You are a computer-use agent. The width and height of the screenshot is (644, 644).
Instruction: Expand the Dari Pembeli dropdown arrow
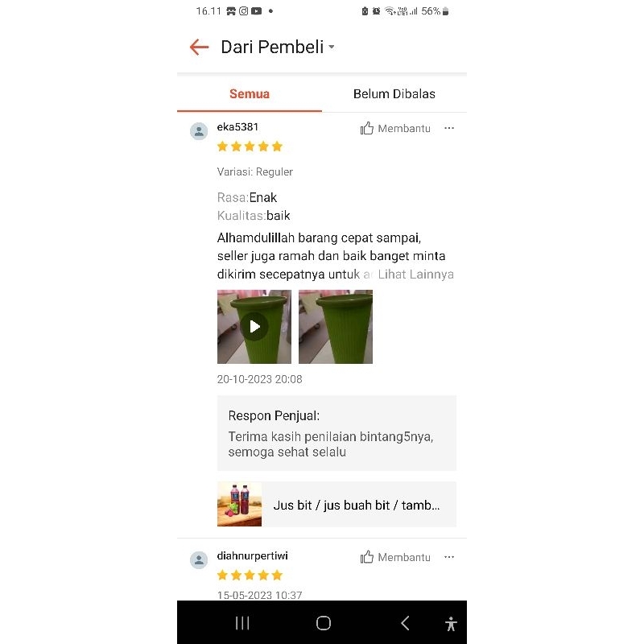(x=332, y=47)
